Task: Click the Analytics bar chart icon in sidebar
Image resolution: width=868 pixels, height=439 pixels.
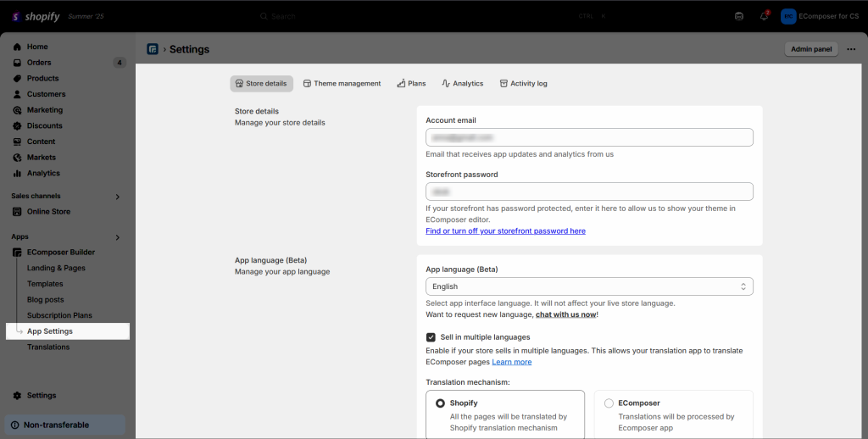Action: pyautogui.click(x=17, y=173)
